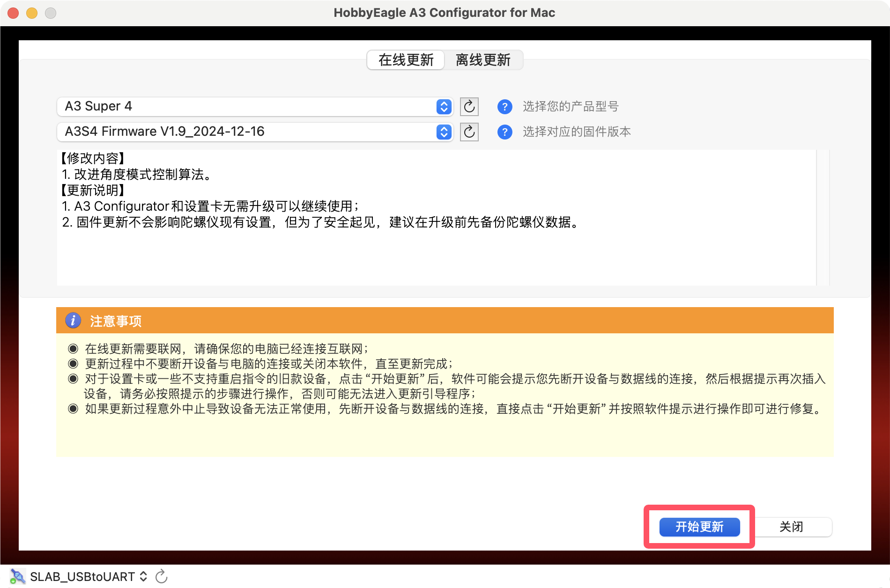Click the info icon in 注意事项 header
The height and width of the screenshot is (588, 890).
pyautogui.click(x=73, y=321)
